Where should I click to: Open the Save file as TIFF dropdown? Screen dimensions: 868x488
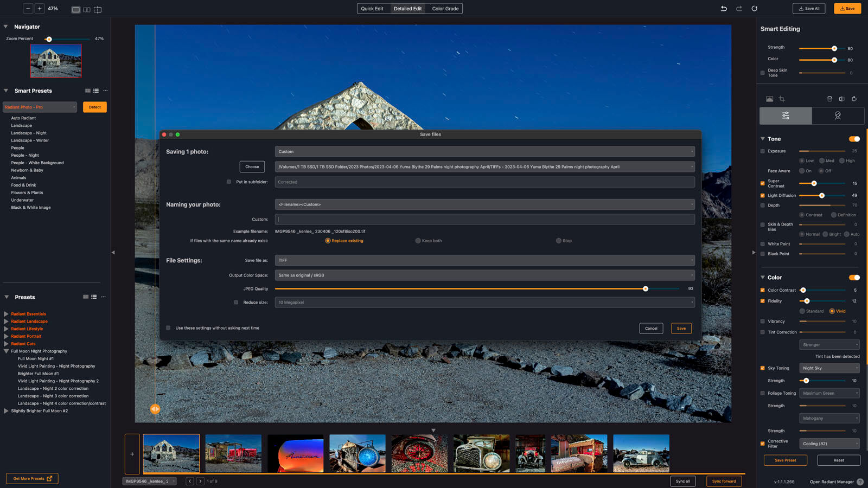484,260
